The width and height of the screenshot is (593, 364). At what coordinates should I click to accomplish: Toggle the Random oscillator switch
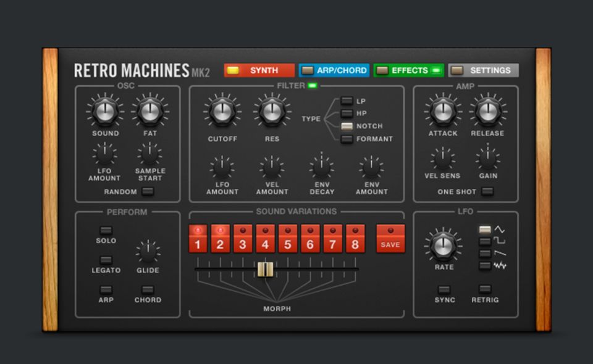coord(147,191)
